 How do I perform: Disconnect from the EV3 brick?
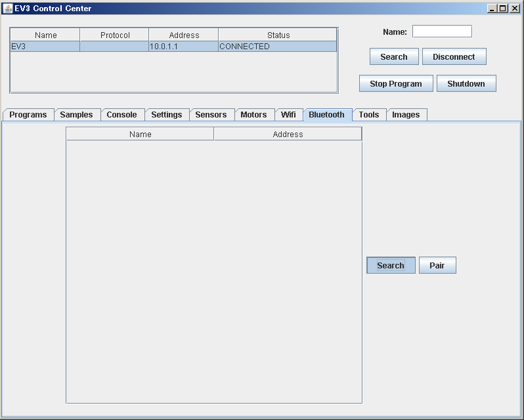(x=454, y=56)
